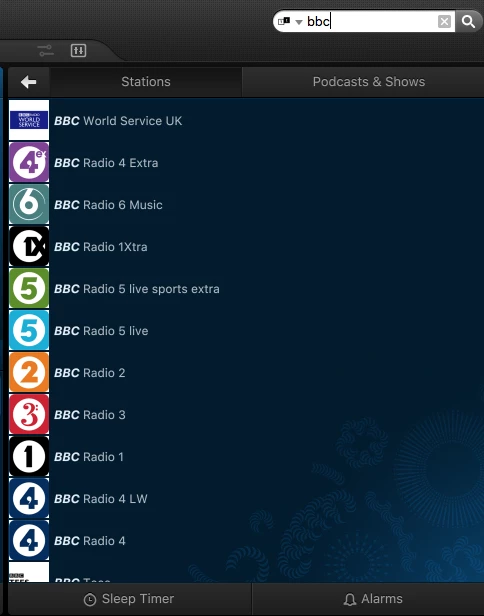This screenshot has height=616, width=484.
Task: Click the green Radio 5 sports extra logo
Action: [x=29, y=288]
